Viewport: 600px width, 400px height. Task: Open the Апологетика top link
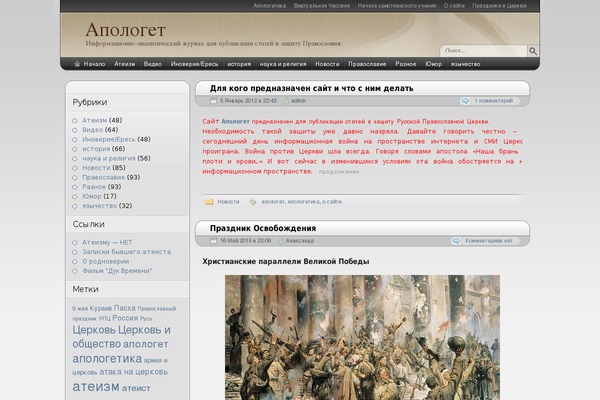[269, 6]
